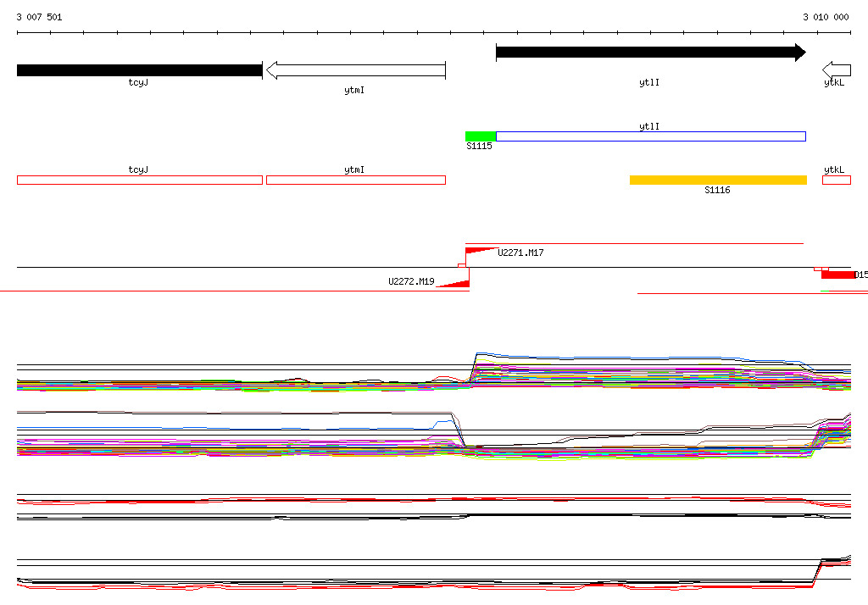Click the solid red terminator block at right

(x=838, y=275)
